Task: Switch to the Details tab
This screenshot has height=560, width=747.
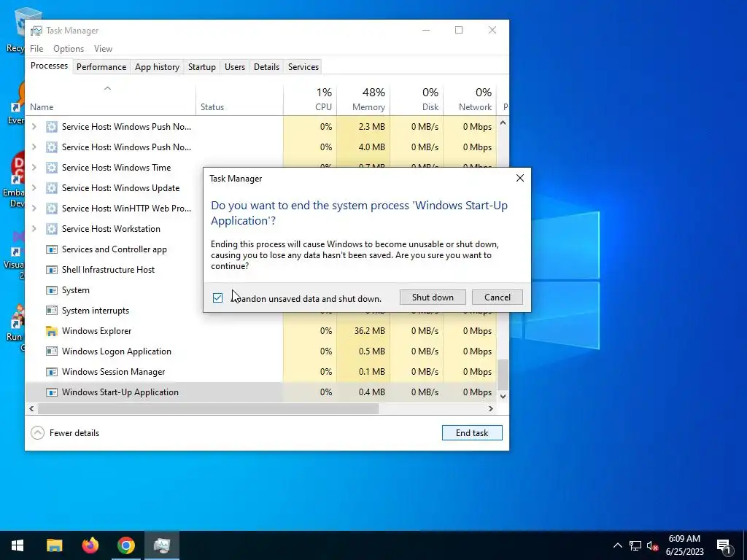Action: click(266, 66)
